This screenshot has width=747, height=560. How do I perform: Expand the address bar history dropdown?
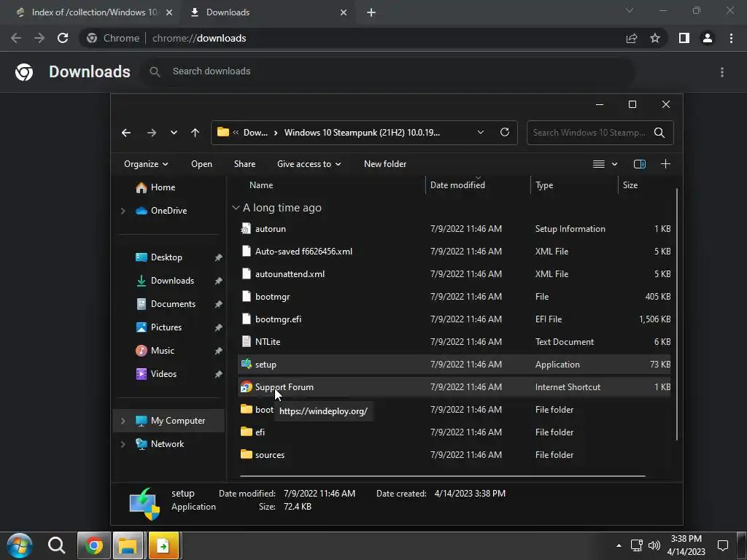(x=481, y=133)
